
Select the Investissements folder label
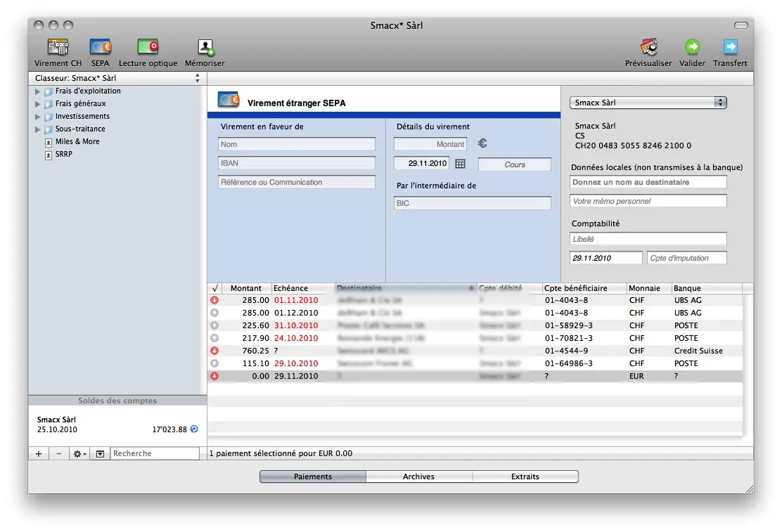tap(82, 116)
